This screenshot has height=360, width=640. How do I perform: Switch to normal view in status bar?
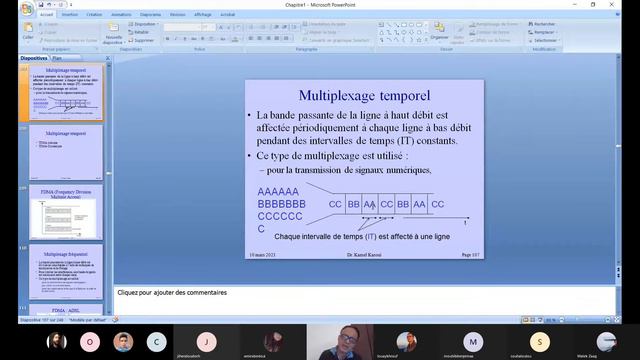525,320
